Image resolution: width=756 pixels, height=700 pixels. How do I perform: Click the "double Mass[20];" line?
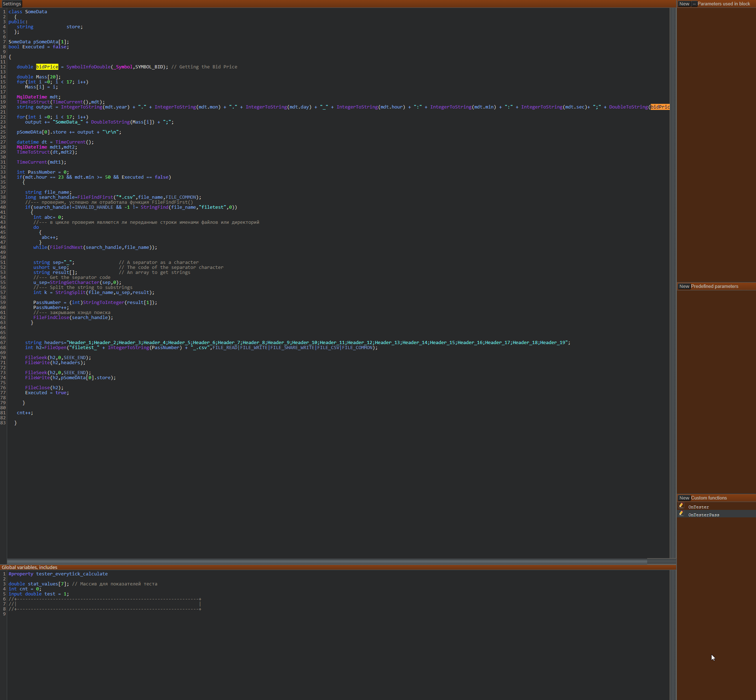[39, 77]
